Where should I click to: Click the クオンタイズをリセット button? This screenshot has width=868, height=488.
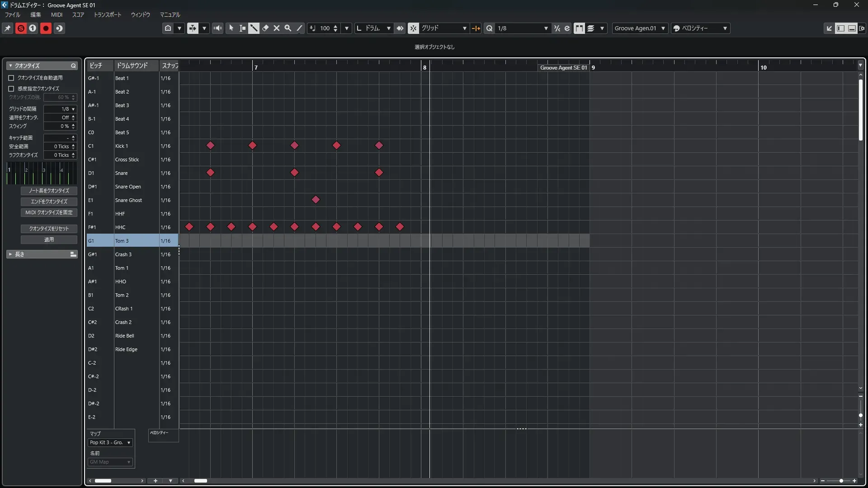(x=49, y=229)
